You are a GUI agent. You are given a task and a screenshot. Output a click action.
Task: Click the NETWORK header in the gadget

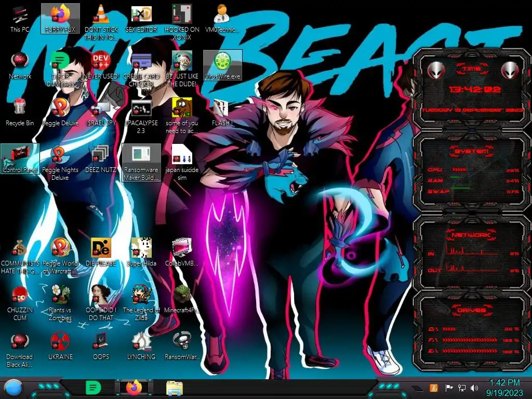(471, 235)
